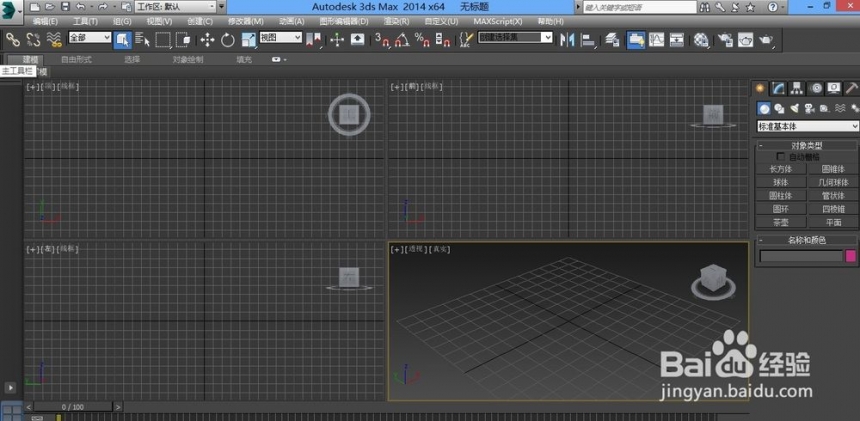The image size is (860, 421).
Task: Click the Mirror tool icon
Action: click(x=567, y=40)
